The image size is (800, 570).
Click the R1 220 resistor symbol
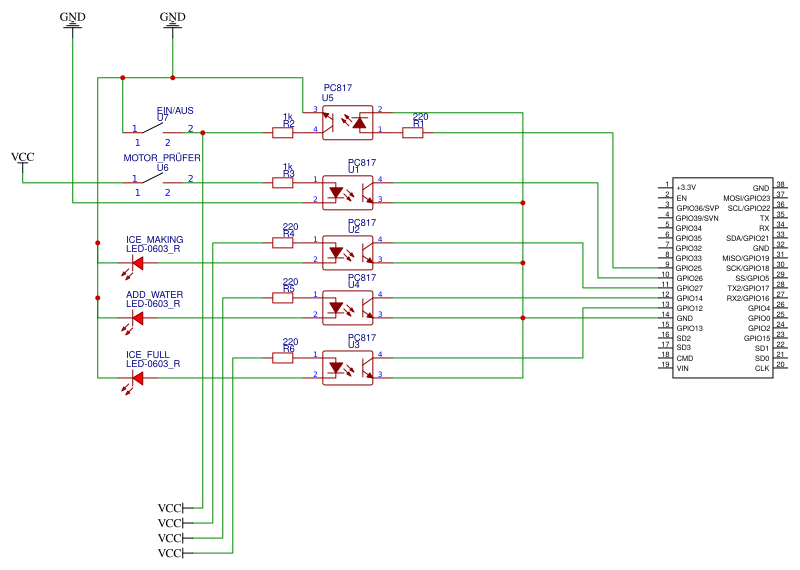(413, 133)
